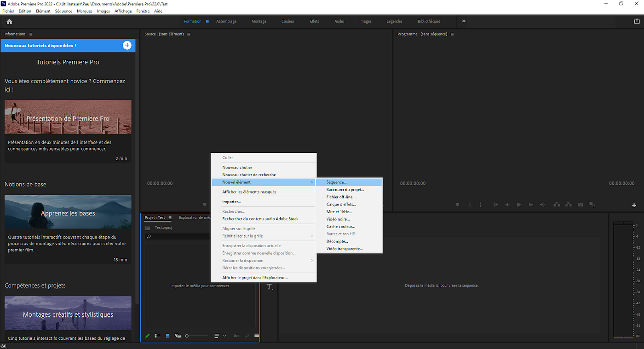The width and height of the screenshot is (644, 349).
Task: Choose Raccourci du projet... in submenu
Action: pos(349,190)
